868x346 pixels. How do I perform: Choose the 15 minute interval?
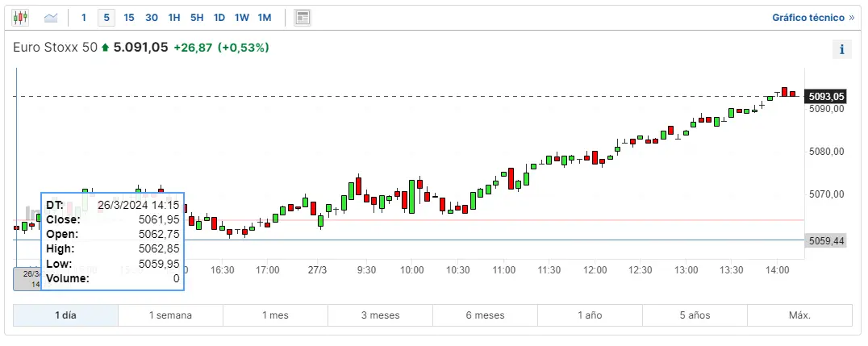[x=129, y=18]
